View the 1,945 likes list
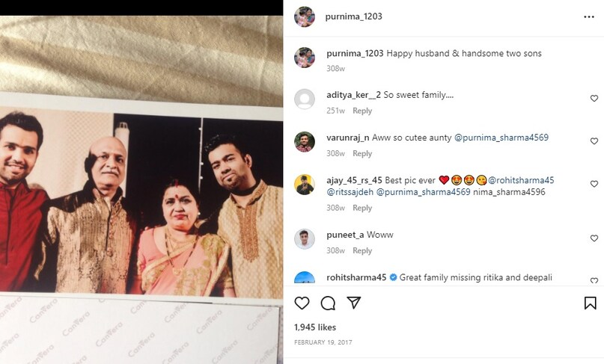The image size is (604, 364). point(315,327)
